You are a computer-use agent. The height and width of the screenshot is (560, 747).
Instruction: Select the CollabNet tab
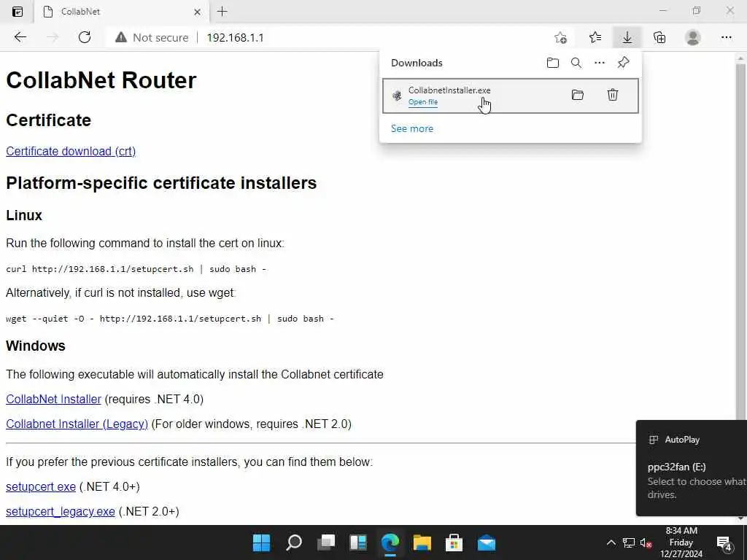(122, 12)
